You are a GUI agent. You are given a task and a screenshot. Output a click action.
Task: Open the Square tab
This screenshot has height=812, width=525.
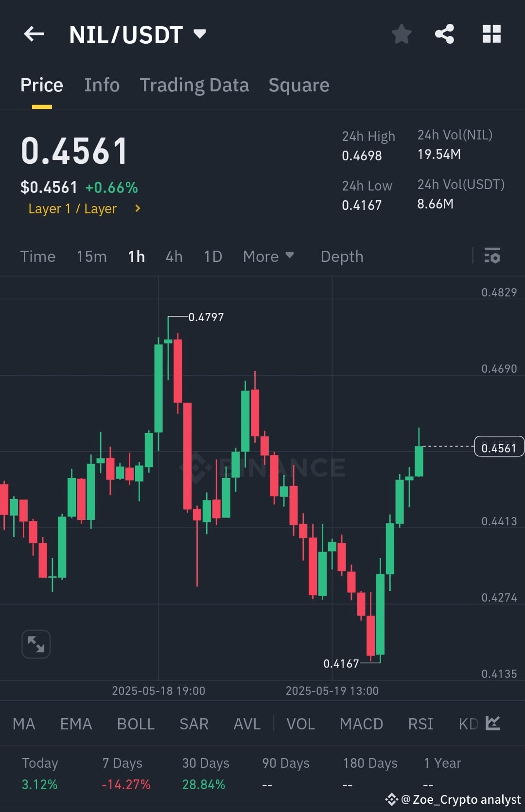click(x=298, y=85)
